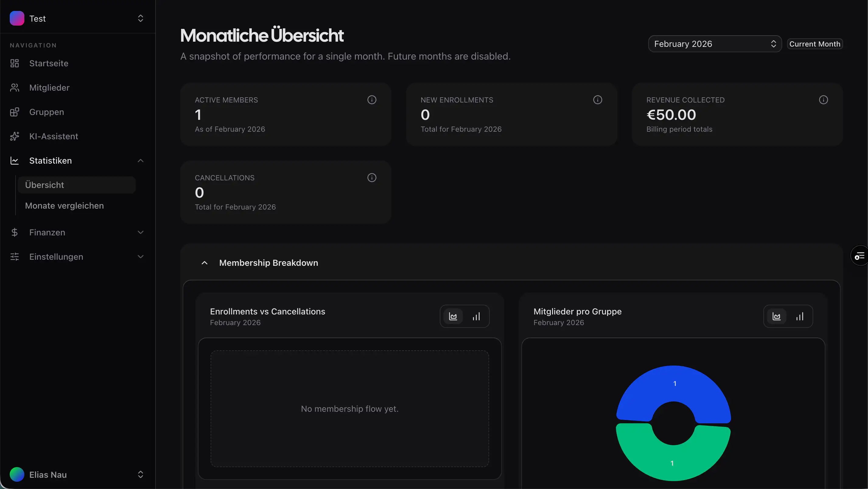Collapse the Membership Breakdown section
868x489 pixels.
coord(205,263)
